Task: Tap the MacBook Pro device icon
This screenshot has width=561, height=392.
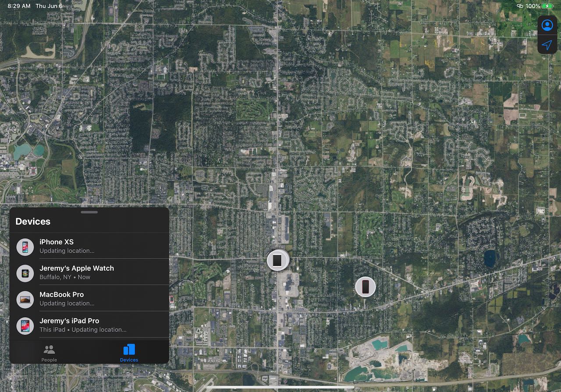Action: point(25,300)
